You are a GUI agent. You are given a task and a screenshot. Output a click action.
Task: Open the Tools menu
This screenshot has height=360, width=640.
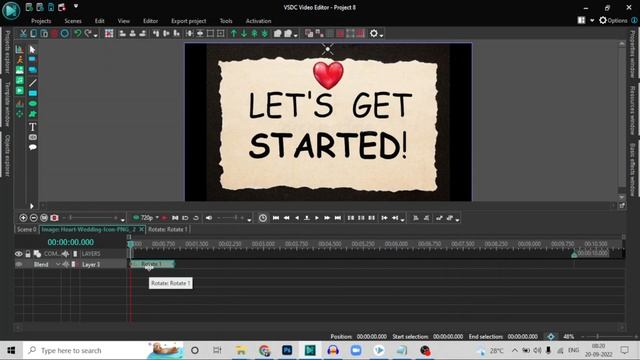point(226,21)
